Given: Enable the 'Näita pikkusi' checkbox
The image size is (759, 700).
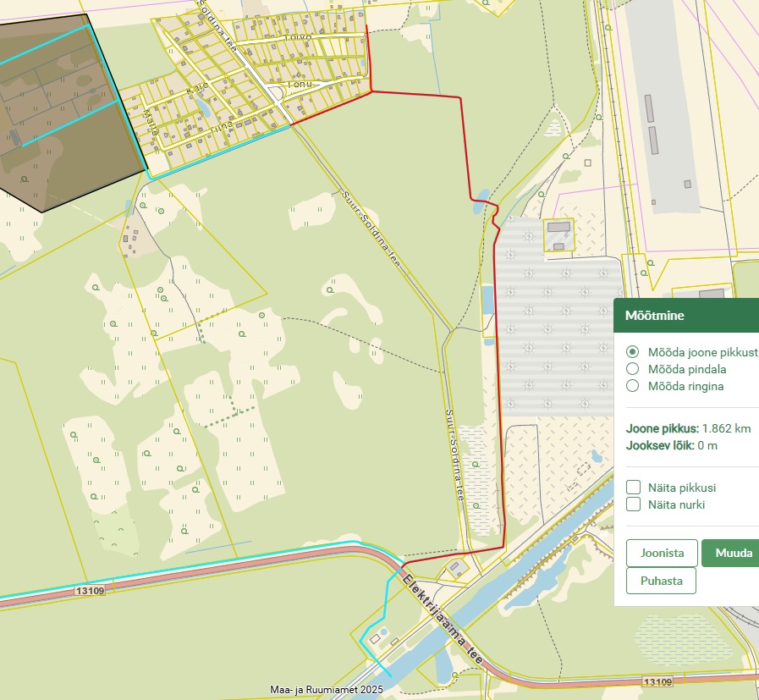Looking at the screenshot, I should (633, 488).
